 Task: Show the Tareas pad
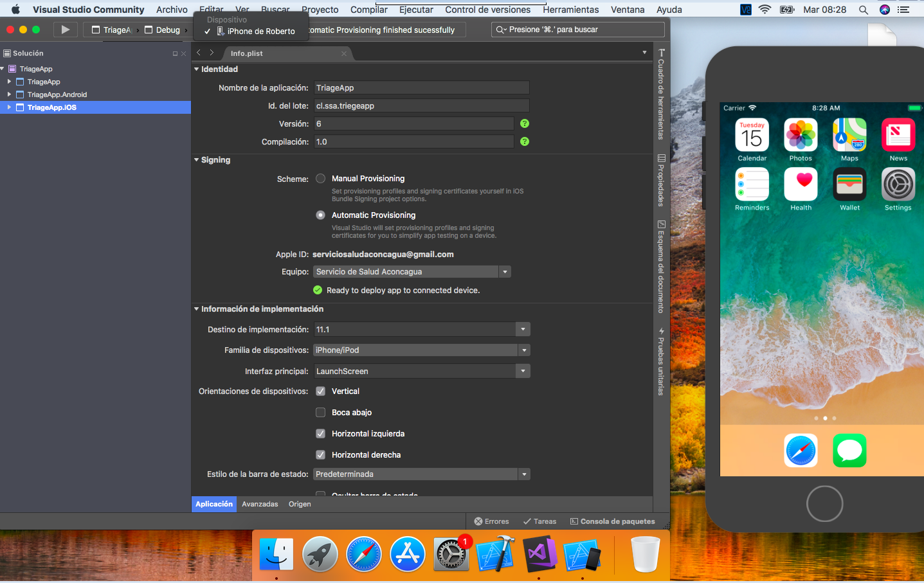pyautogui.click(x=539, y=521)
